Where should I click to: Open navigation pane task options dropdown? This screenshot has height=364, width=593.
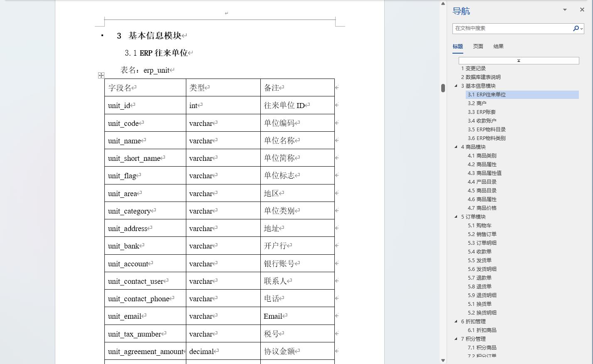tap(565, 10)
